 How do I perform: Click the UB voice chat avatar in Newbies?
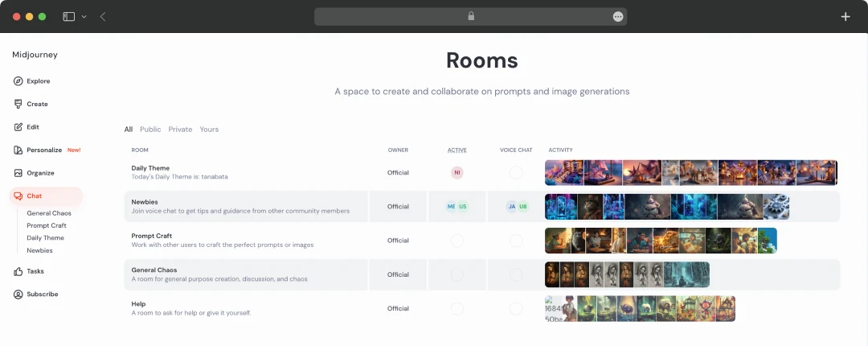point(522,206)
